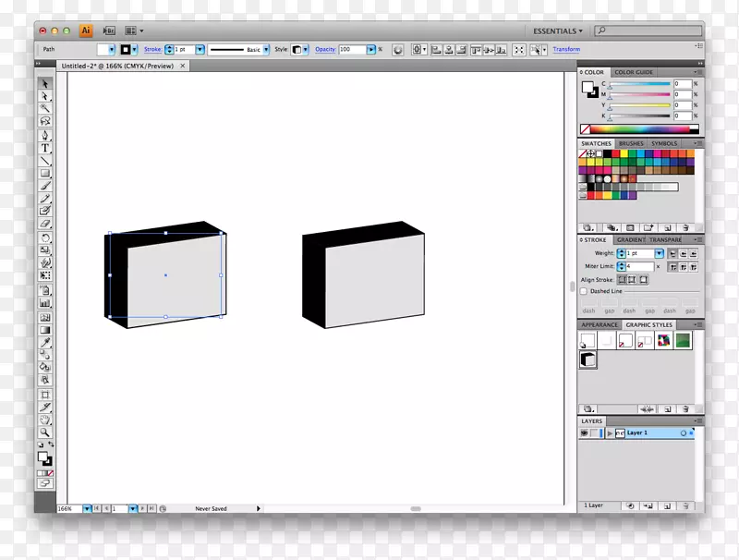Open the Essentials workspace dropdown
Screen dimensions: 739x560
tap(559, 30)
